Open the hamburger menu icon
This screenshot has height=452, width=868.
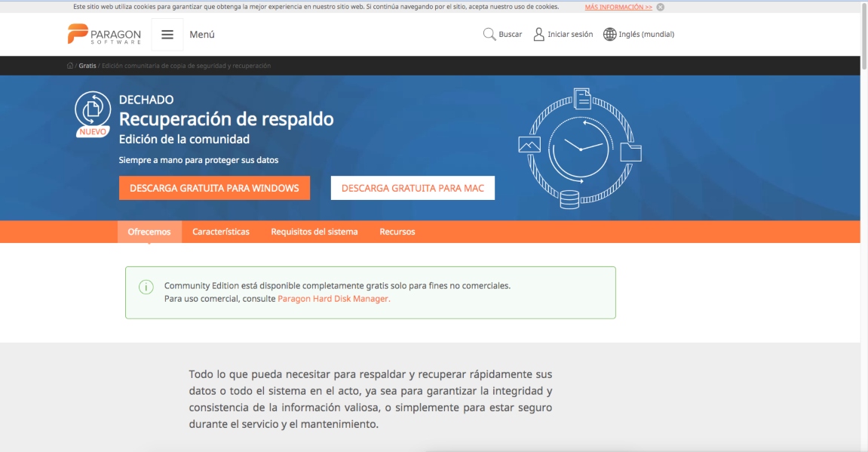point(167,35)
